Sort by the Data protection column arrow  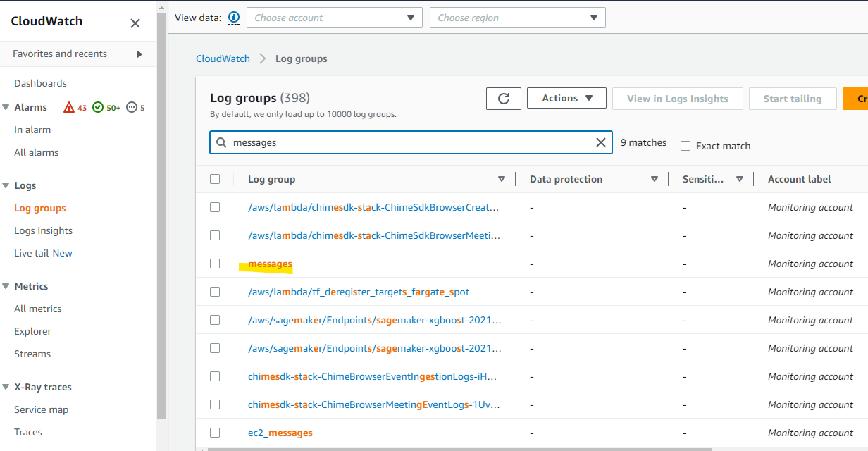click(x=655, y=179)
